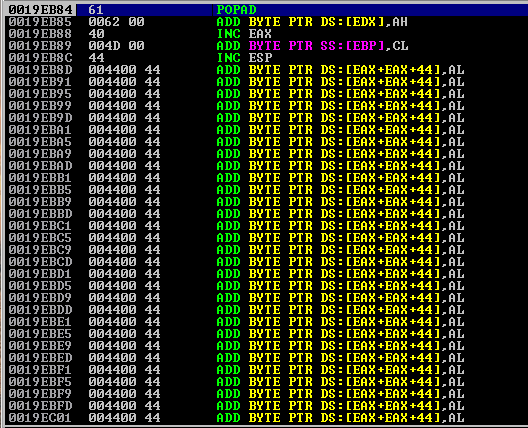This screenshot has width=528, height=428.
Task: Select row at address 0019EBE5
Action: 266,334
